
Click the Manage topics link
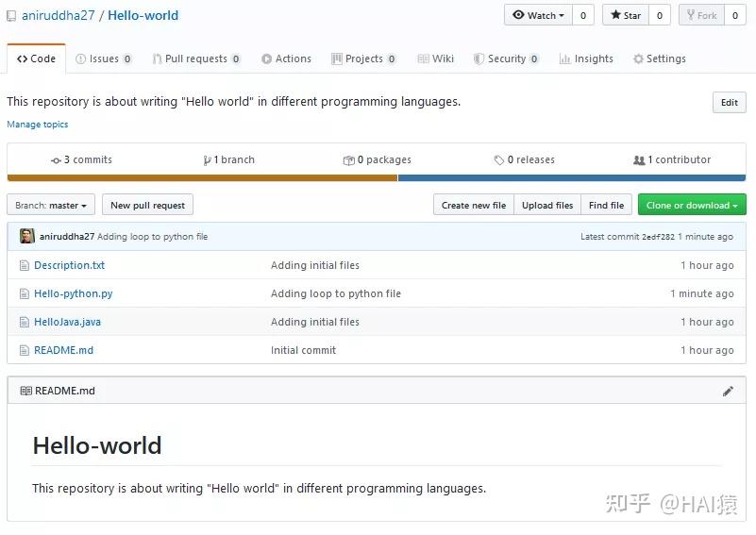click(x=38, y=125)
